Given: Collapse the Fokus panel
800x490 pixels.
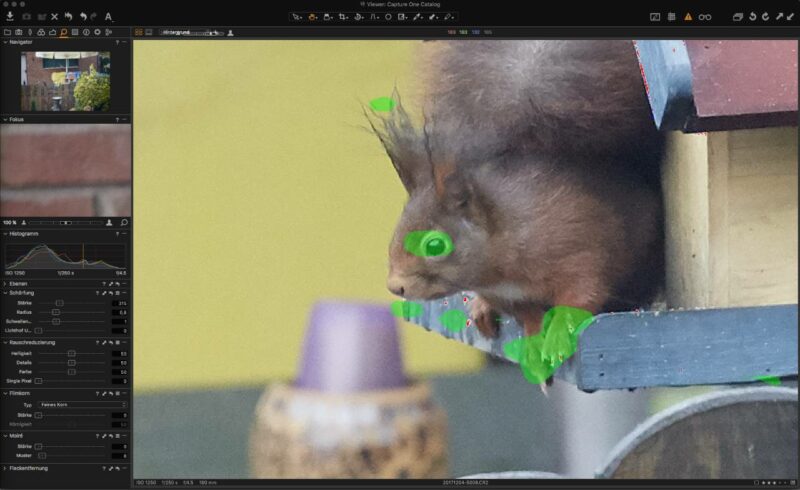Looking at the screenshot, I should 5,119.
